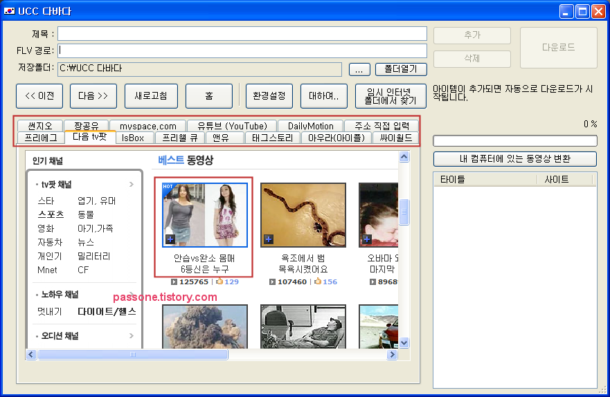Viewport: 610px width, 397px height.
Task: Click the play-count icon next to 125765
Action: pyautogui.click(x=174, y=281)
